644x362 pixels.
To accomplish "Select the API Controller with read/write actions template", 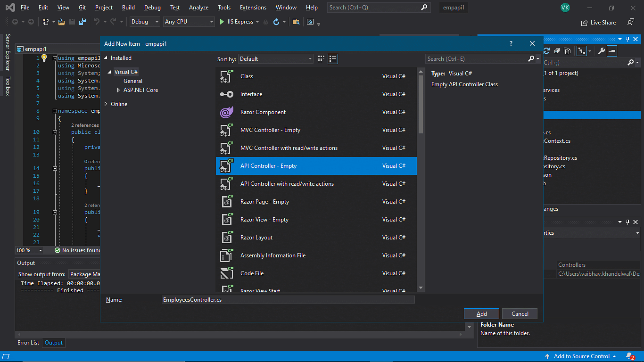I will (316, 184).
